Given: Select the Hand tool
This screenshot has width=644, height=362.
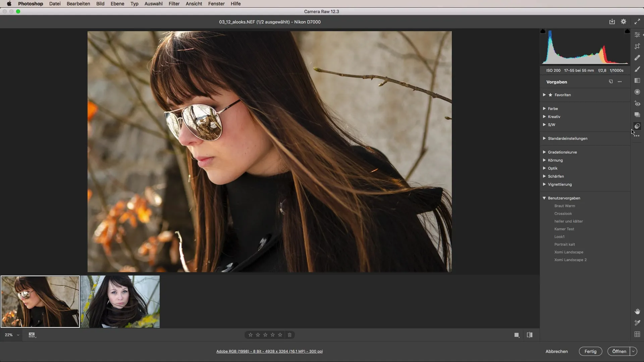Looking at the screenshot, I should 637,311.
